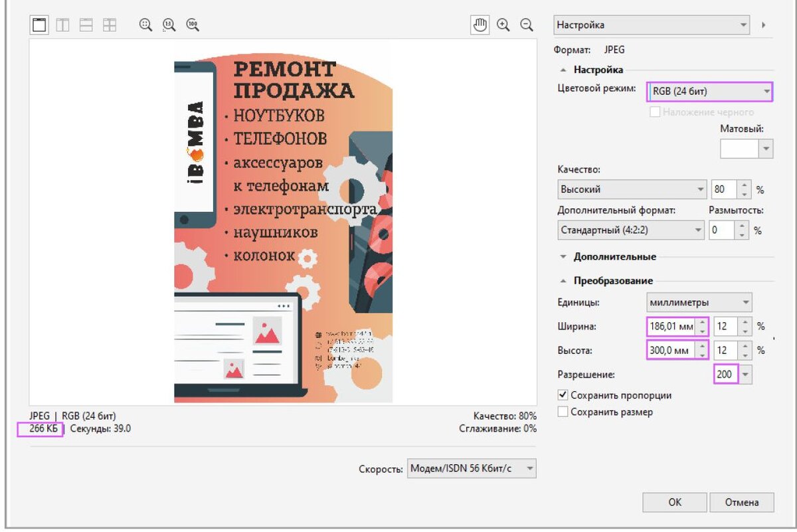Click the Отмена cancel button
This screenshot has width=797, height=532.
[742, 502]
